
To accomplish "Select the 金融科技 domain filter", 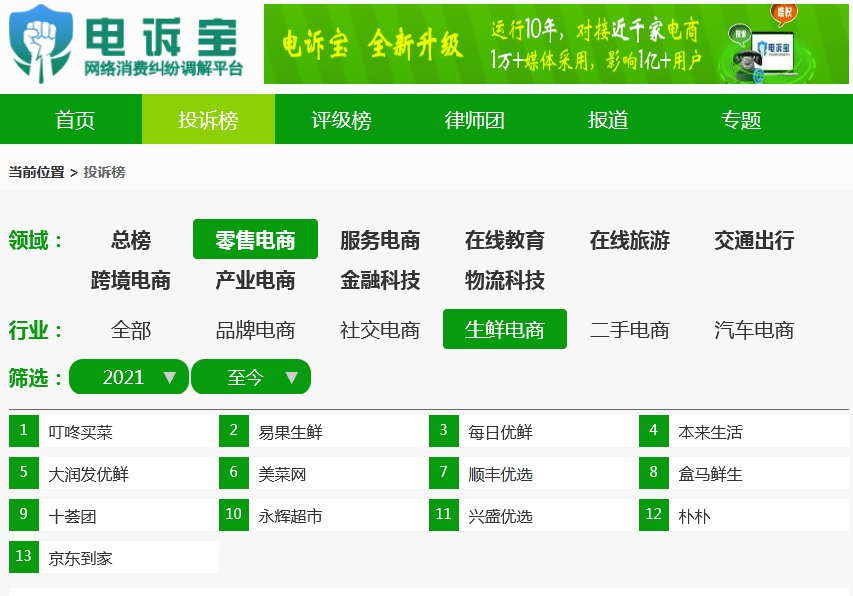I will 380,280.
